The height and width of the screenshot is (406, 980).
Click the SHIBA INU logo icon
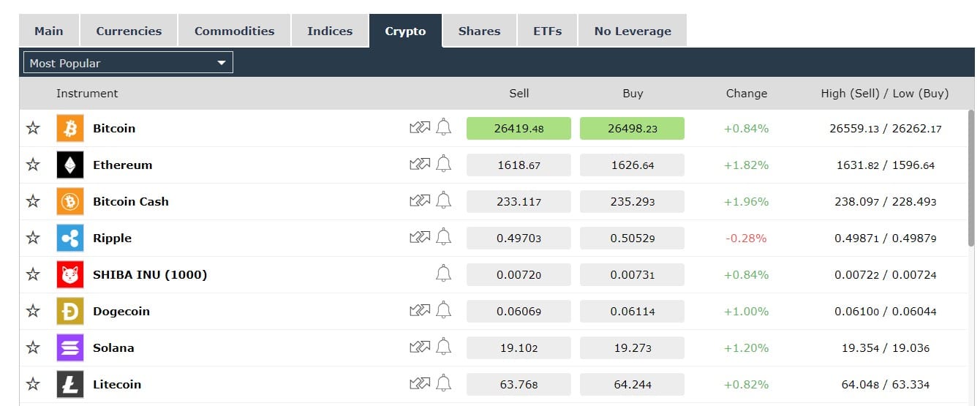(x=70, y=275)
